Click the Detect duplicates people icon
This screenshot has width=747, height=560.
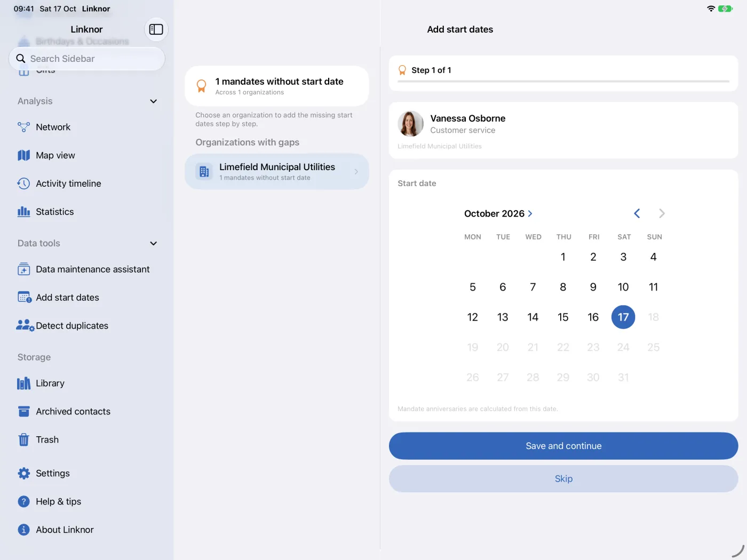click(25, 326)
